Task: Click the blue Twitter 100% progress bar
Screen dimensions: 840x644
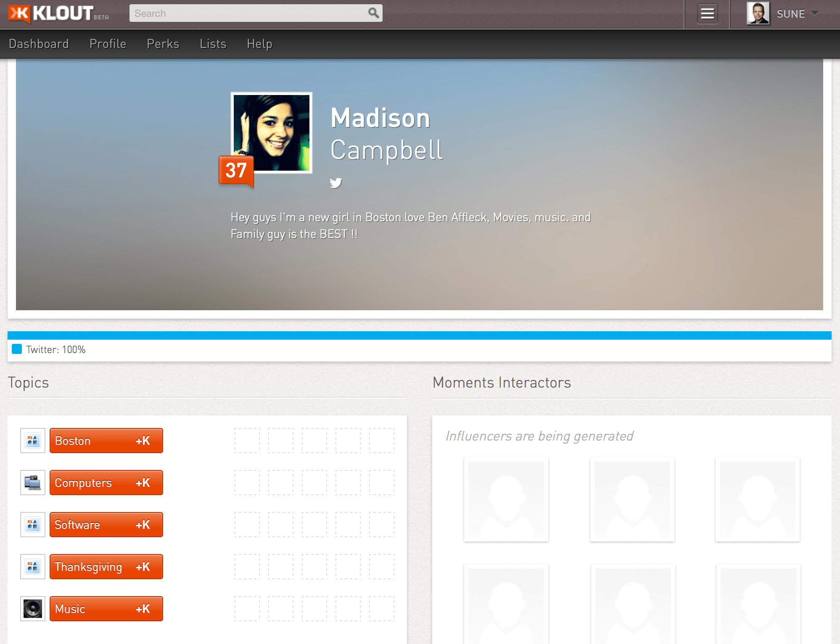Action: pos(420,335)
